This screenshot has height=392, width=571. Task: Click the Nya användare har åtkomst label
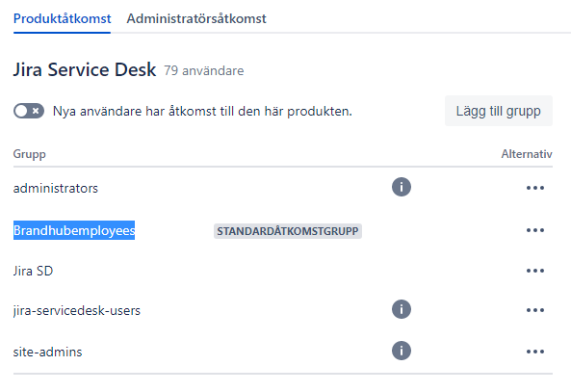(x=202, y=111)
